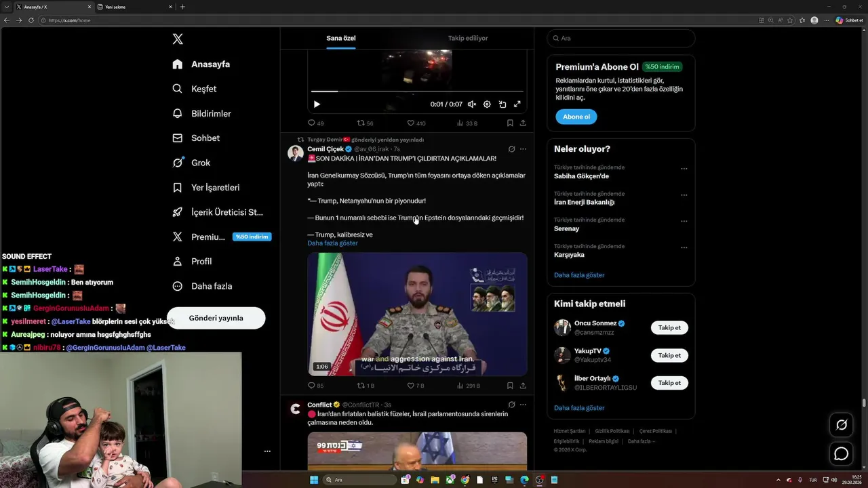
Task: Follow YakupTV with Takip et
Action: (x=669, y=356)
